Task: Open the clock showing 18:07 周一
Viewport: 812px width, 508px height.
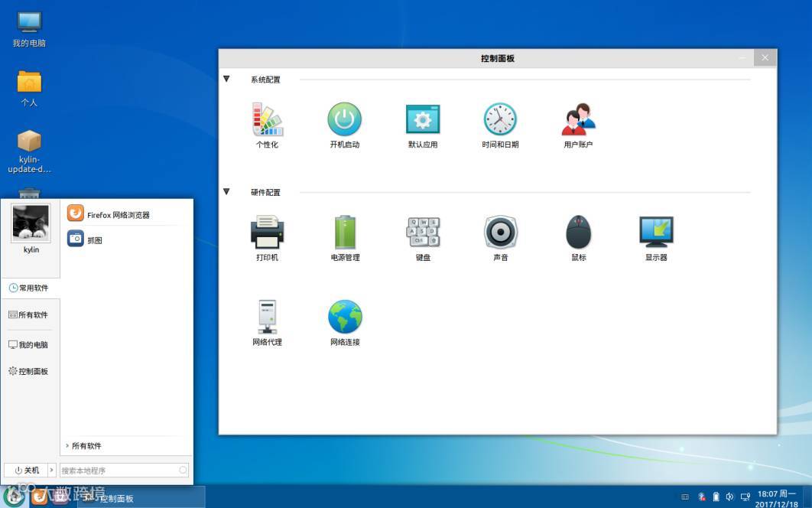Action: tap(777, 498)
